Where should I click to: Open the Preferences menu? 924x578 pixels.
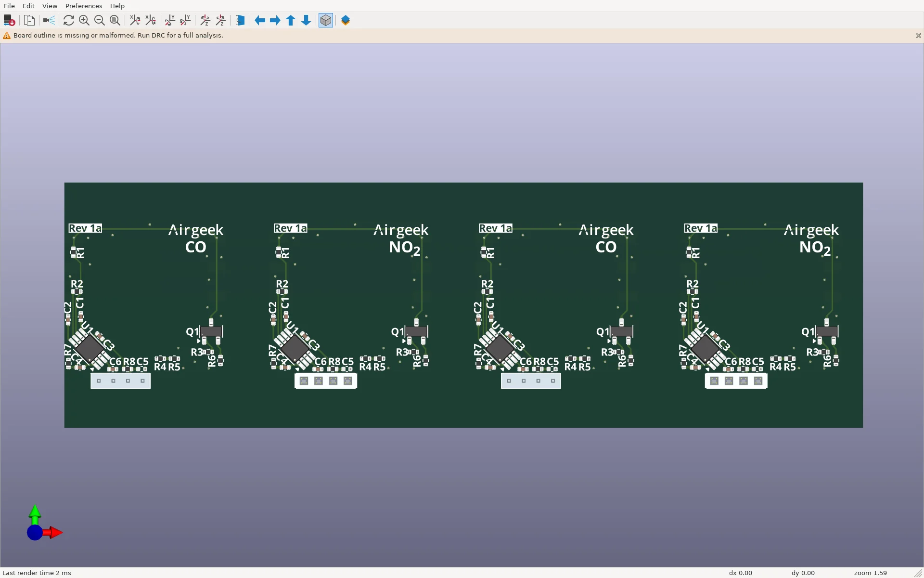click(84, 6)
